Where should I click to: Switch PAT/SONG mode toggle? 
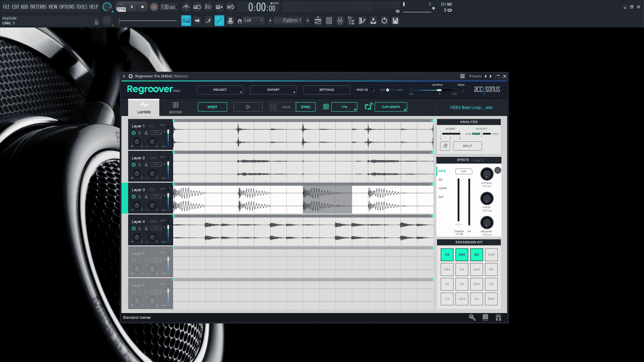coord(121,7)
